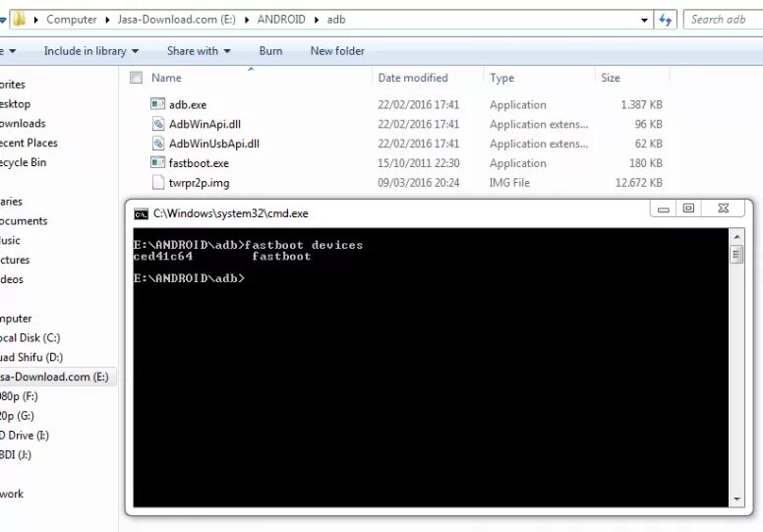
Task: Expand the arrow after Computer breadcrumb
Action: click(x=107, y=20)
